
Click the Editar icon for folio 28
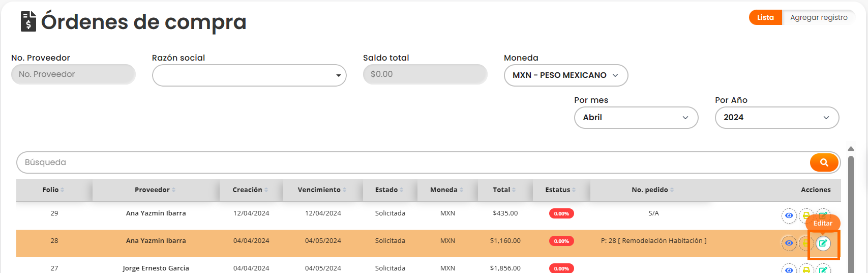point(823,243)
